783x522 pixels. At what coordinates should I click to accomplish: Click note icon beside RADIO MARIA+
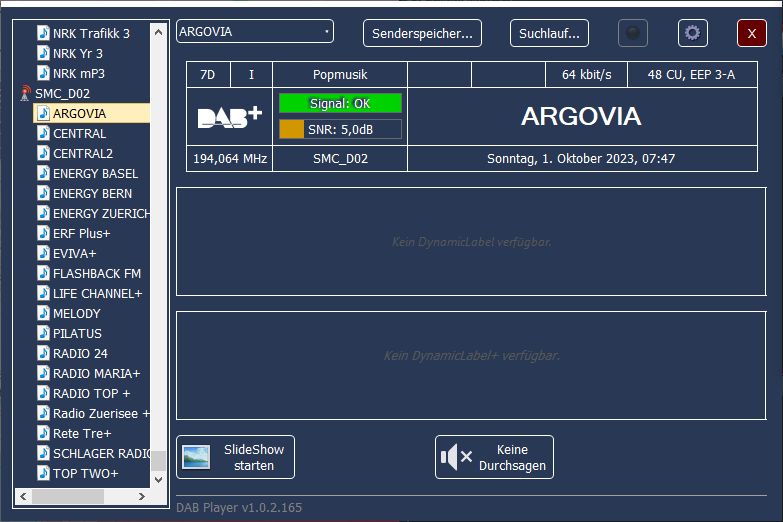point(43,373)
